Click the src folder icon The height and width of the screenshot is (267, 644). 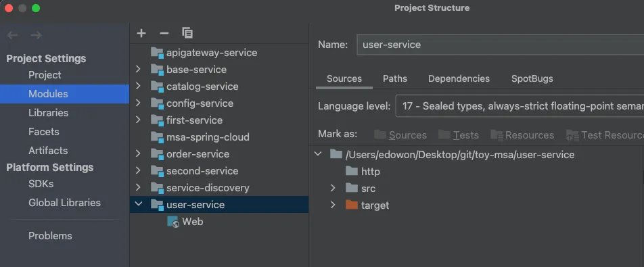(352, 188)
